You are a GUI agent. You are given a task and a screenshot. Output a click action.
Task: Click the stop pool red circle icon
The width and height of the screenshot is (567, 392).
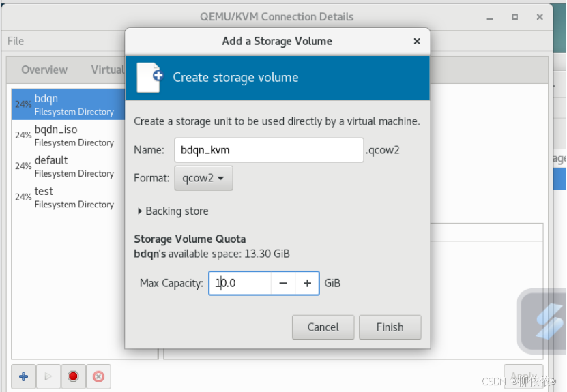[73, 376]
